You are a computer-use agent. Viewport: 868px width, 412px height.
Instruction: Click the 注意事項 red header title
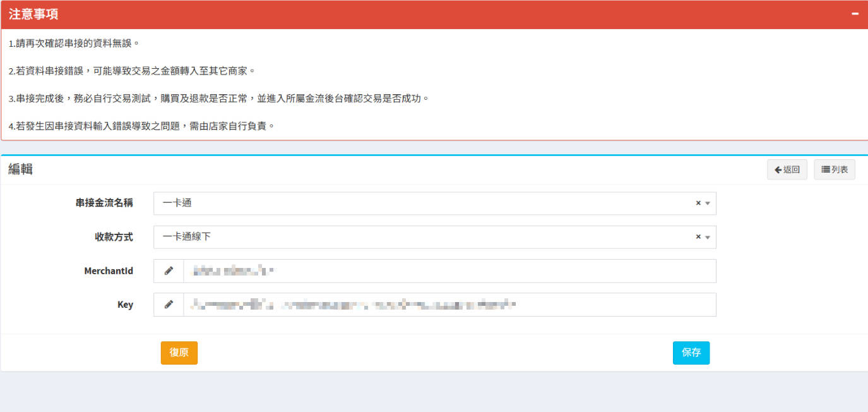[34, 15]
